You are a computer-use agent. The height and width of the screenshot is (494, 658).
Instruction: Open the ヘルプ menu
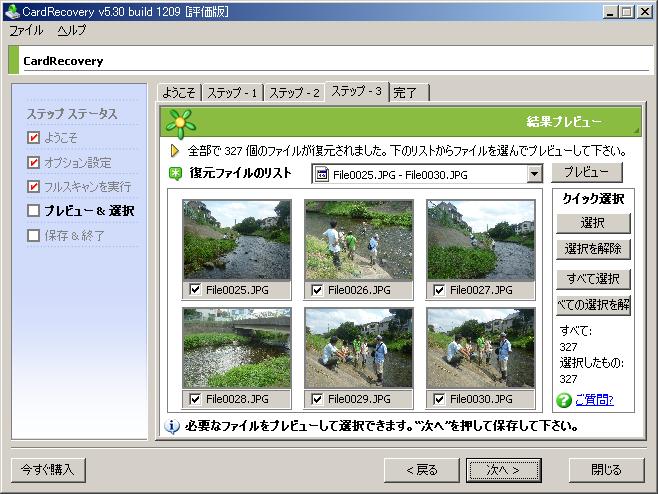click(x=72, y=31)
